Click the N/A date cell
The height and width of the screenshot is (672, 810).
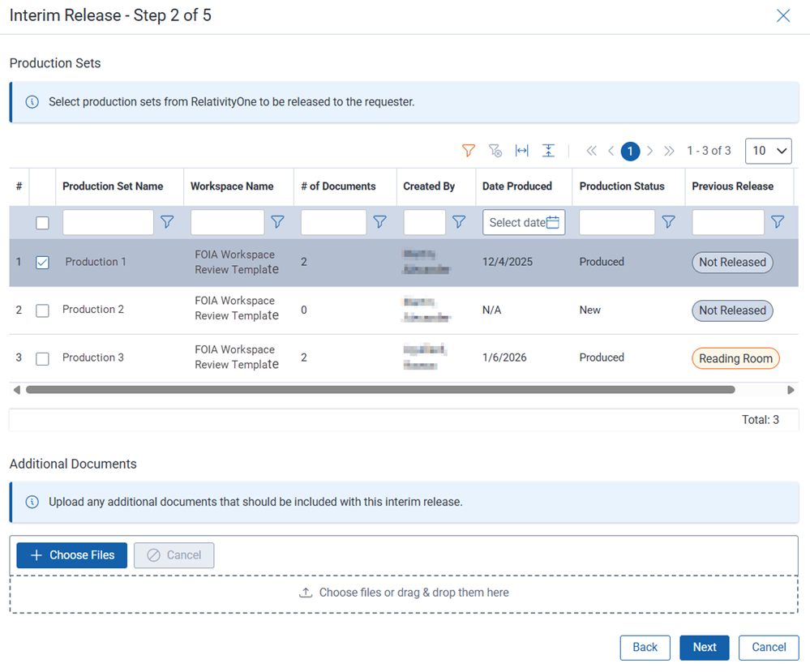click(x=492, y=310)
